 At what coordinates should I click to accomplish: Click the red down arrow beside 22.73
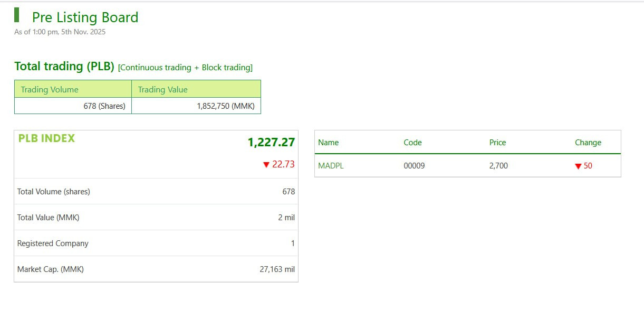[x=266, y=165]
